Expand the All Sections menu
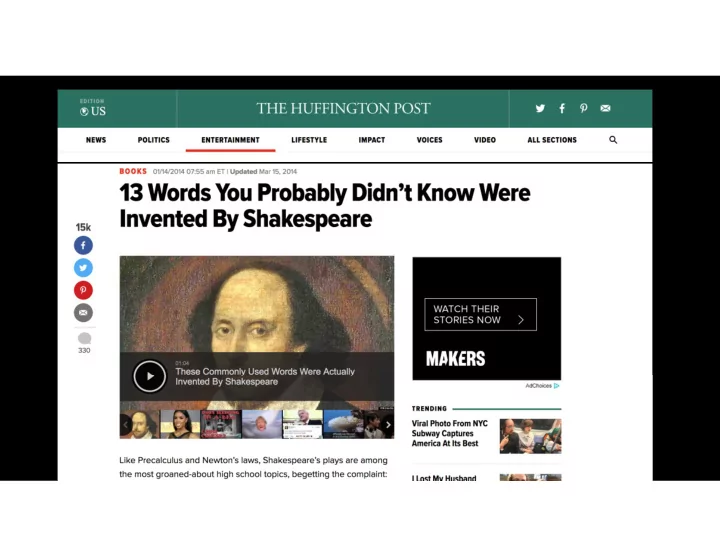This screenshot has height=557, width=720. [552, 140]
